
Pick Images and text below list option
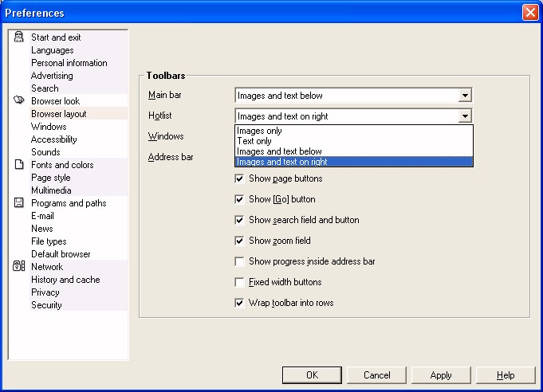pos(279,151)
